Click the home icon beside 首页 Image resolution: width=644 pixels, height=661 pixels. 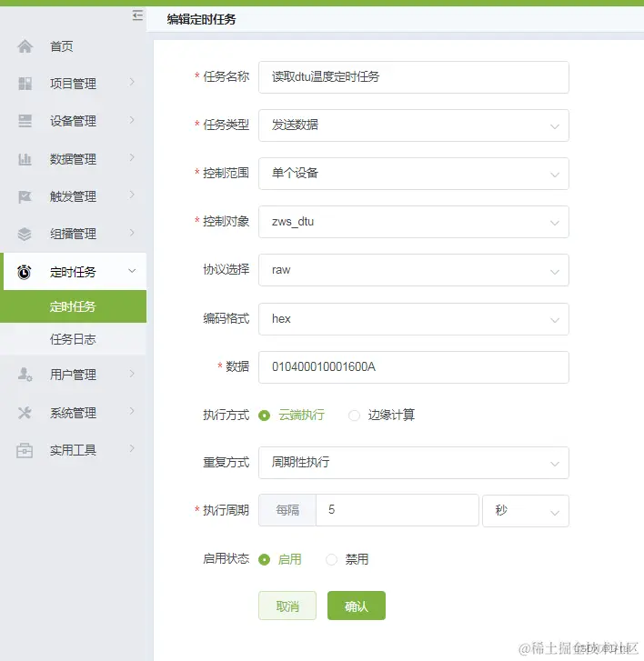(x=25, y=46)
